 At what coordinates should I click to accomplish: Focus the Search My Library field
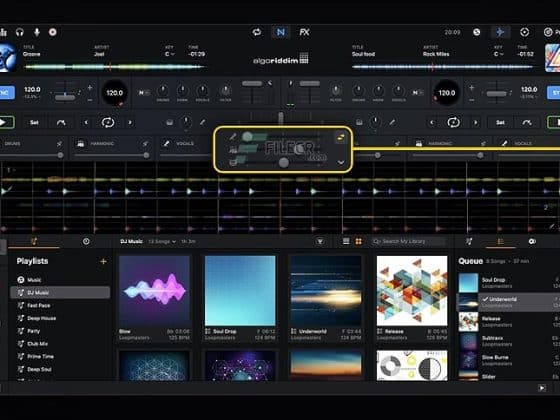(408, 242)
